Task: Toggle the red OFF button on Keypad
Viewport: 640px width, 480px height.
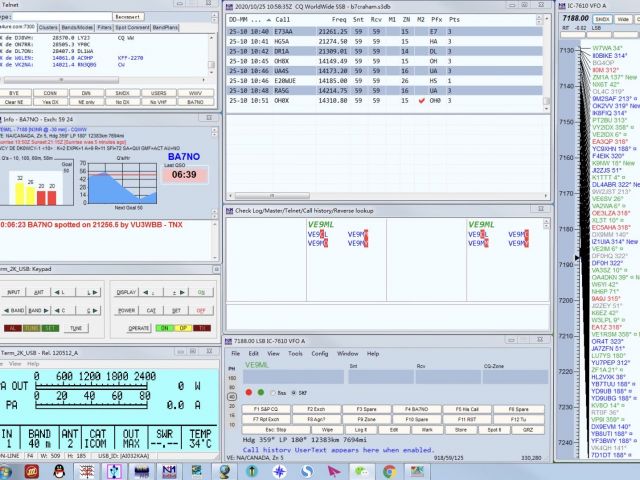Action: click(201, 311)
